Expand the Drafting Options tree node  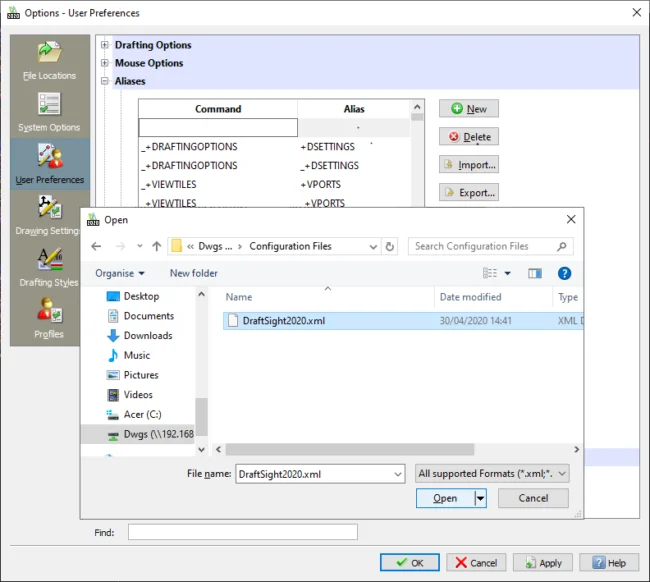105,45
